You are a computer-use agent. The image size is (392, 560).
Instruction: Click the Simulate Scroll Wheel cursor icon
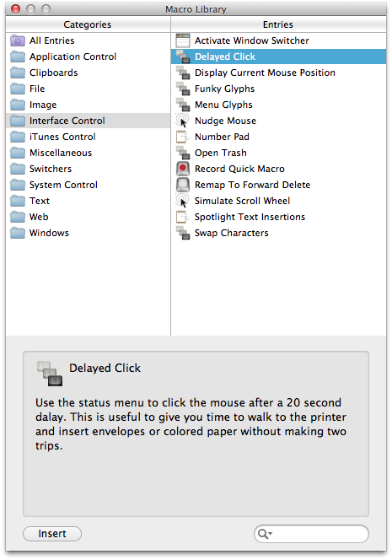click(x=183, y=201)
